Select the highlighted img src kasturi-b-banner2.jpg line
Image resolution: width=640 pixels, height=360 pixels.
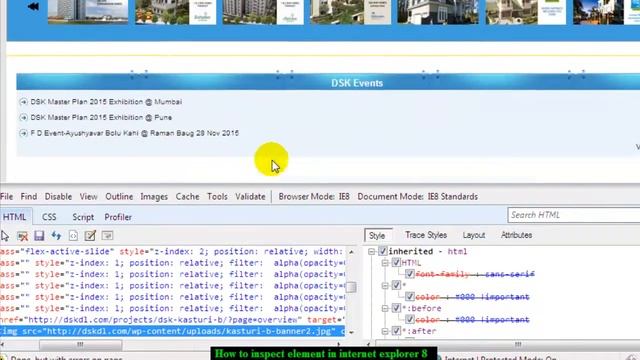(173, 331)
